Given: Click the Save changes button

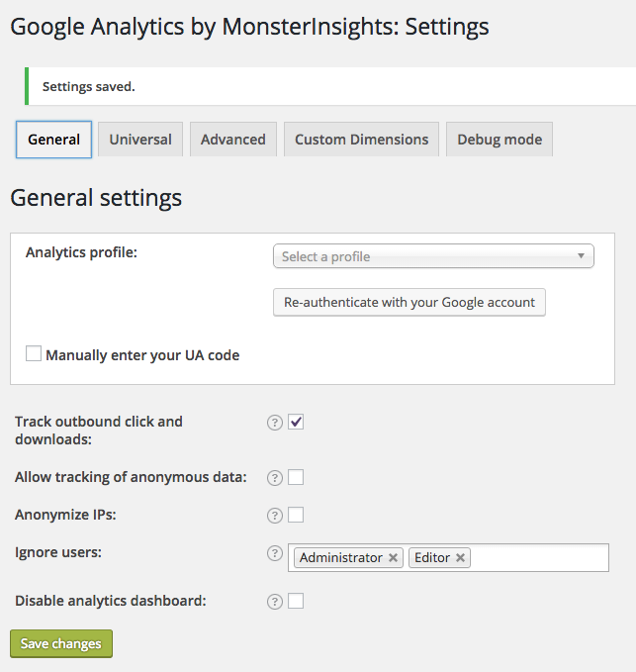Looking at the screenshot, I should tap(61, 643).
